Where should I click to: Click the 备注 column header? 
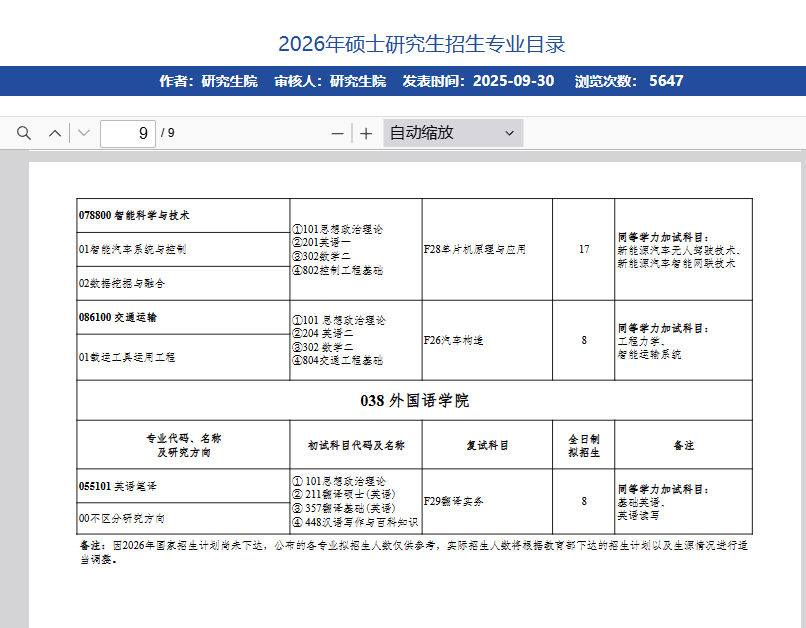tap(683, 445)
